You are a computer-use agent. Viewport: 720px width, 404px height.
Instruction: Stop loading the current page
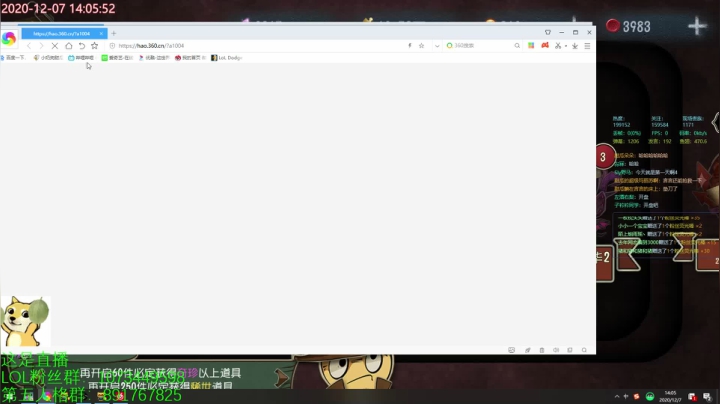tap(55, 46)
